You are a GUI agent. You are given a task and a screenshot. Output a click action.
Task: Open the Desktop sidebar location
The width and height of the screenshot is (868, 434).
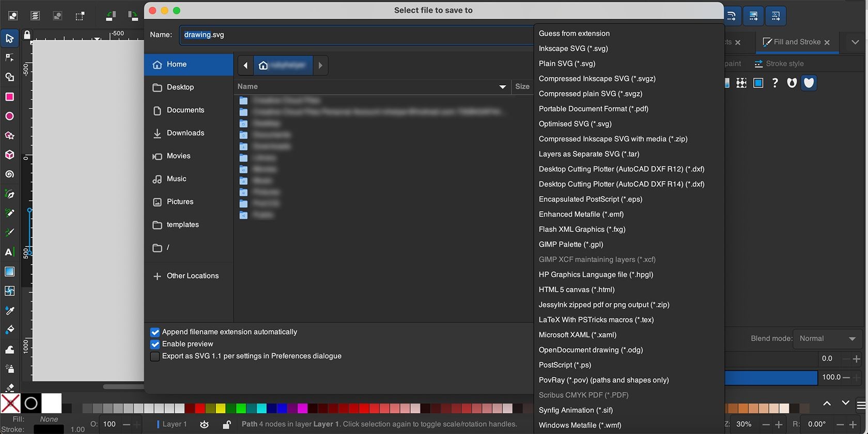coord(189,87)
